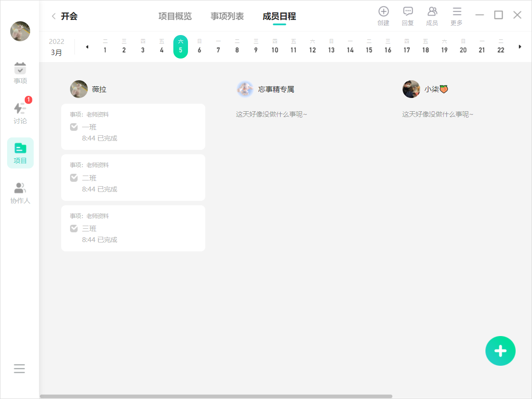Viewport: 532px width, 399px height.
Task: Select date 7 in the calendar strip
Action: (x=218, y=47)
